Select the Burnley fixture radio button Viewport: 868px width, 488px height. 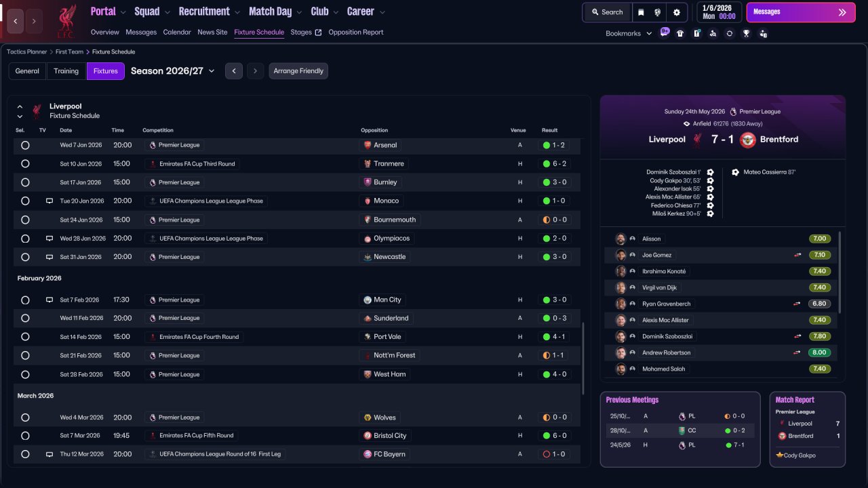click(25, 182)
